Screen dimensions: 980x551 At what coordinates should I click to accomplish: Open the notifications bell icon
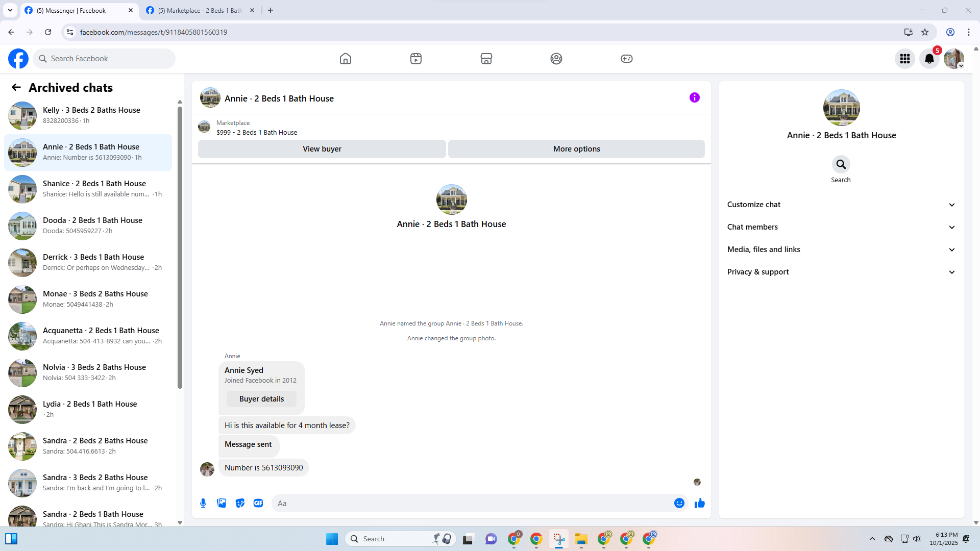(x=929, y=59)
